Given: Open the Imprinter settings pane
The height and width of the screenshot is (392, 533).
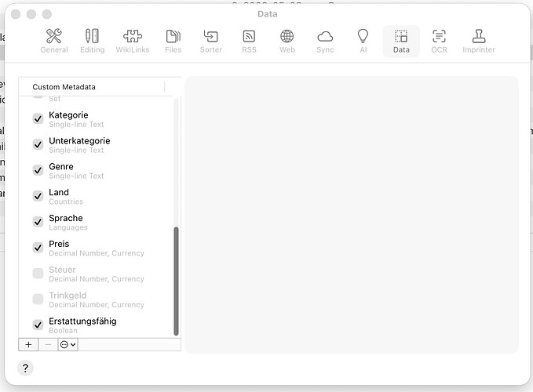Looking at the screenshot, I should click(479, 41).
